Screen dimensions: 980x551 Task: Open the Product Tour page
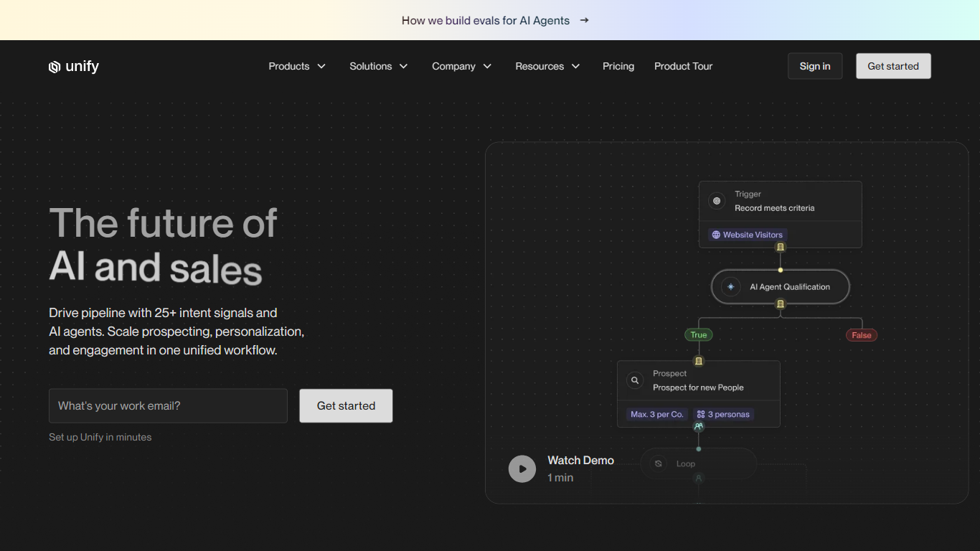684,66
